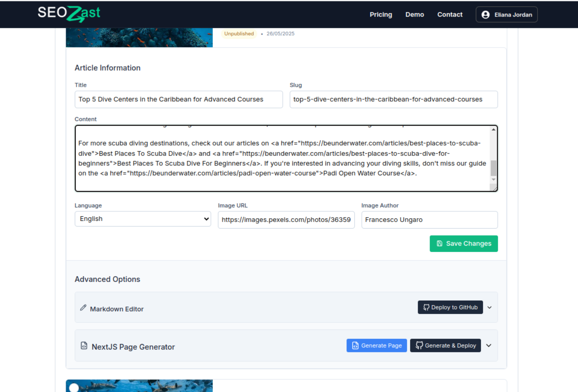The image size is (578, 392).
Task: Click the Save Changes button
Action: 464,244
